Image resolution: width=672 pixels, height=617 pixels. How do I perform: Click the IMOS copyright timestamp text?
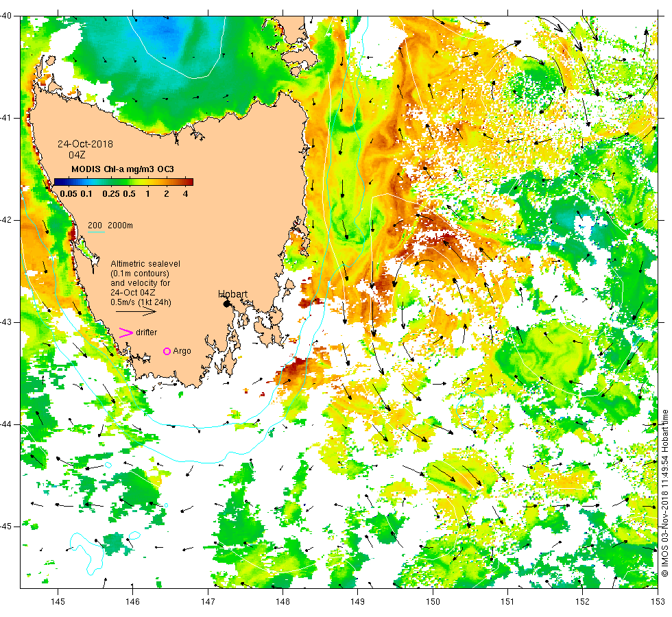pyautogui.click(x=664, y=493)
